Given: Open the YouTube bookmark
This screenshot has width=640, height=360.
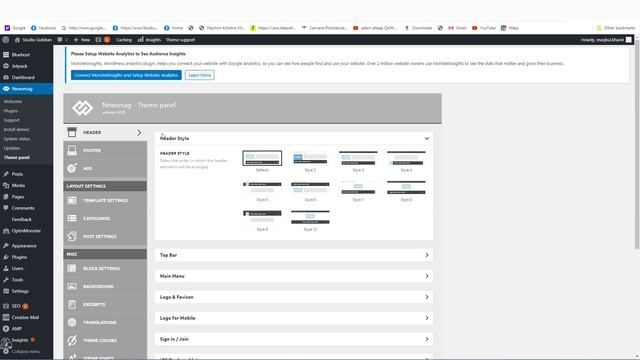Looking at the screenshot, I should (484, 28).
